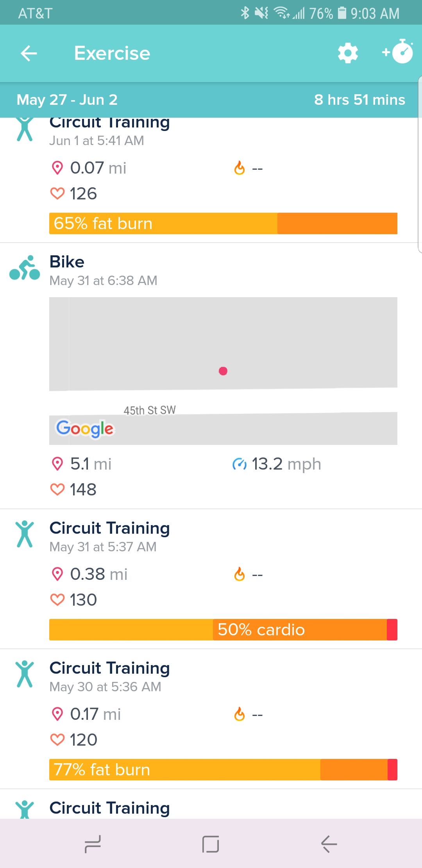
Task: Start a new tracked exercise with stopwatch icon
Action: [399, 52]
